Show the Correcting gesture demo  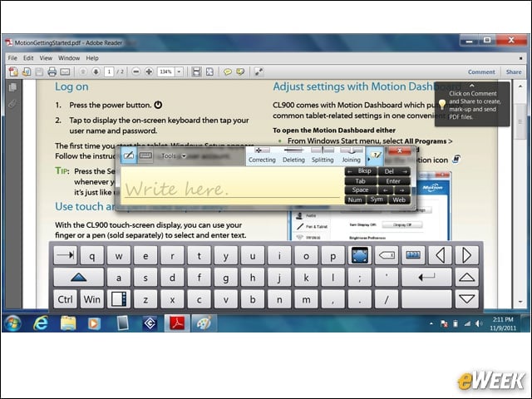pyautogui.click(x=262, y=156)
